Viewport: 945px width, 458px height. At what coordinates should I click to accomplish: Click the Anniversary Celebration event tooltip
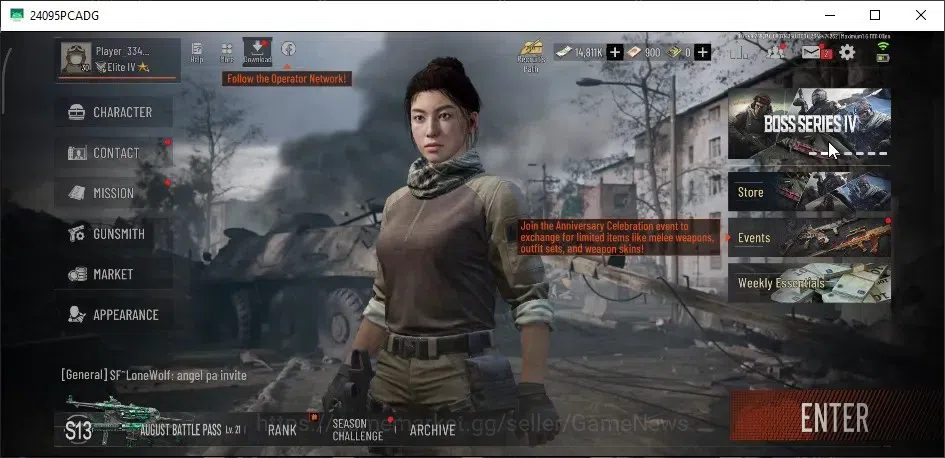618,237
